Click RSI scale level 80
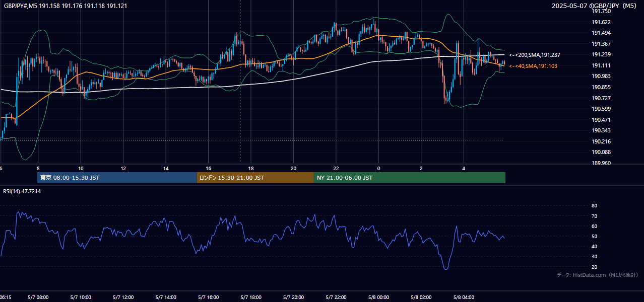The height and width of the screenshot is (302, 644). [594, 206]
